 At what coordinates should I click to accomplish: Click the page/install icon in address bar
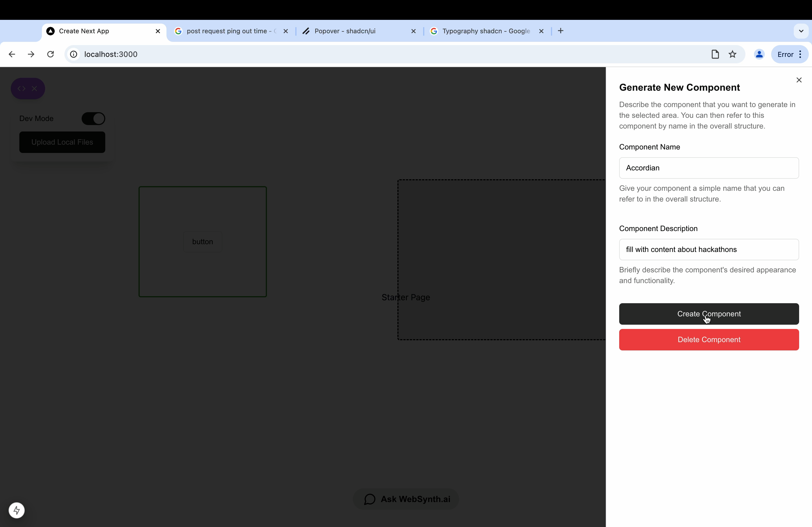(x=715, y=54)
